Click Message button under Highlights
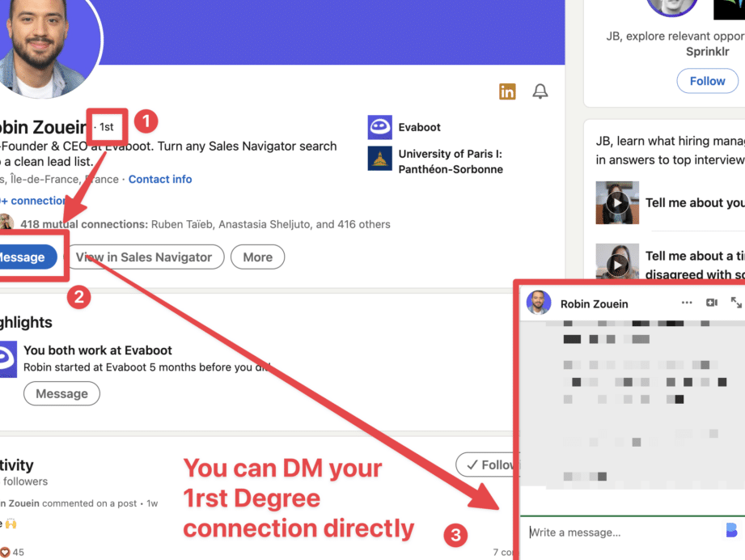Viewport: 745px width, 560px height. [61, 393]
